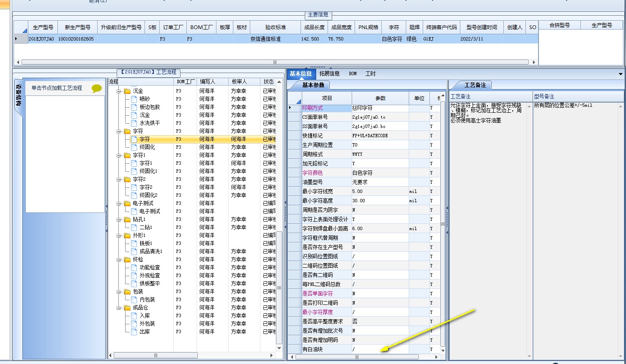Viewport: 626px width, 364px height.
Task: Click the 入库 document icon
Action: click(x=134, y=315)
